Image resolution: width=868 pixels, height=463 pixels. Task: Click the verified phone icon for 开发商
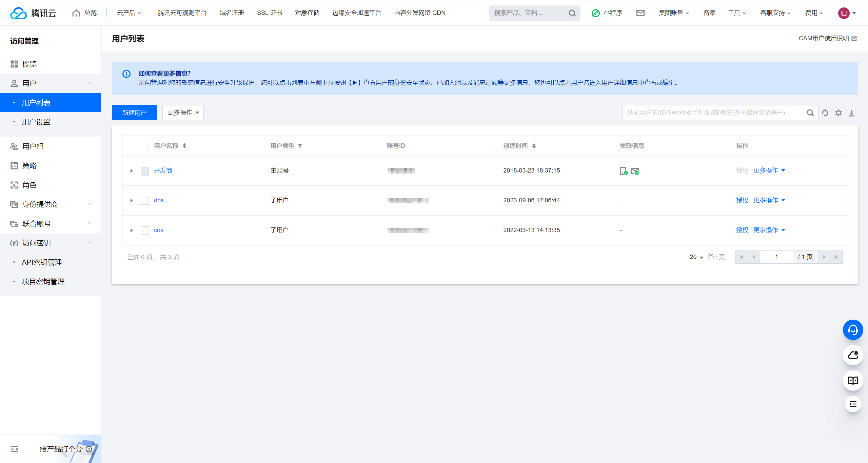click(x=624, y=171)
